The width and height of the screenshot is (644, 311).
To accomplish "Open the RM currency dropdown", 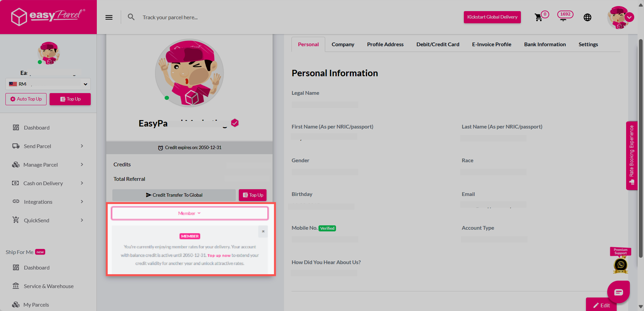I will 48,84.
